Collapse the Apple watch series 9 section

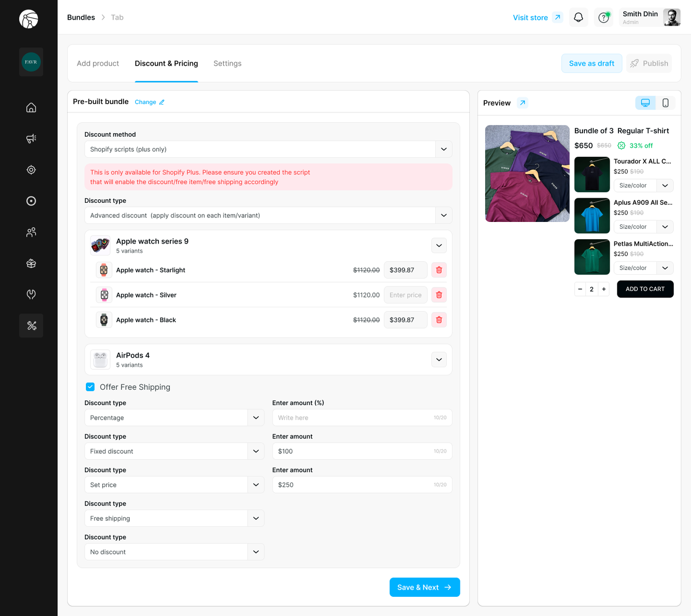[439, 246]
